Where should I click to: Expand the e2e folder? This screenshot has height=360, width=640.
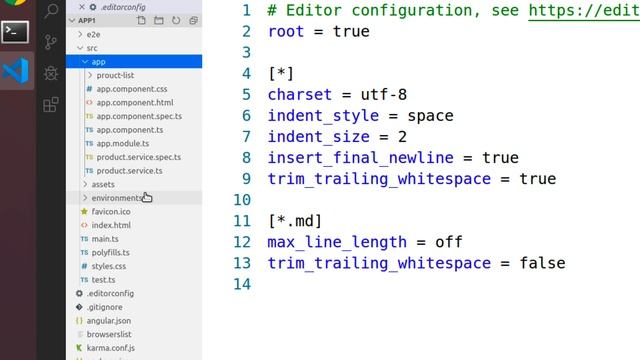[x=80, y=34]
